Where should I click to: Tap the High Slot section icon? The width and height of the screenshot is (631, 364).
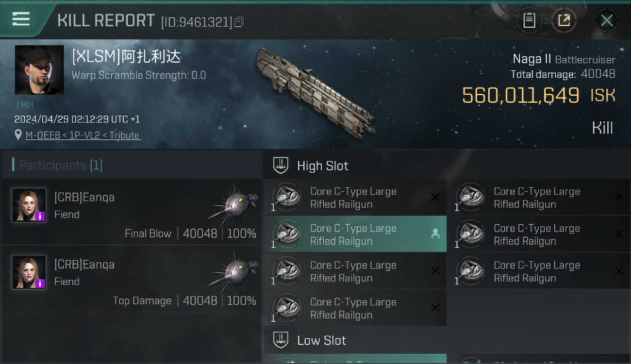tap(281, 165)
